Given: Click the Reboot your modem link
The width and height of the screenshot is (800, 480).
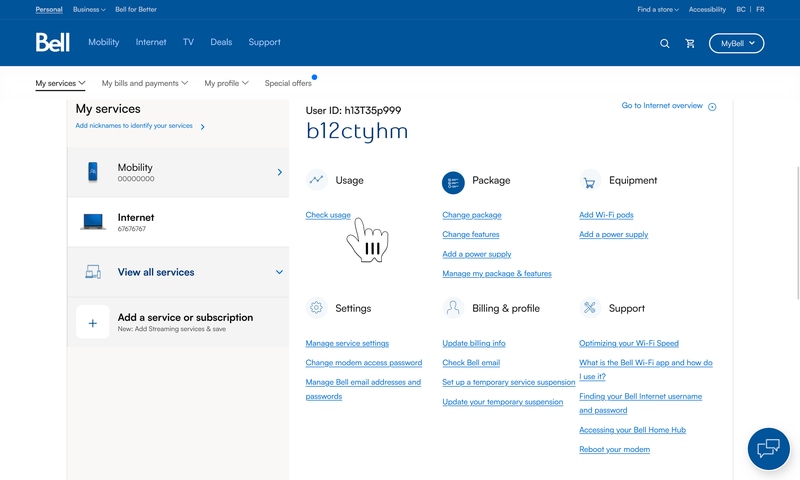Looking at the screenshot, I should pos(614,449).
